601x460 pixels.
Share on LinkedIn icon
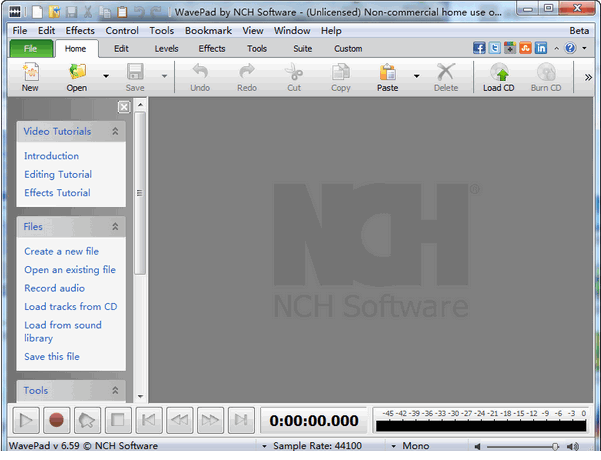coord(541,48)
